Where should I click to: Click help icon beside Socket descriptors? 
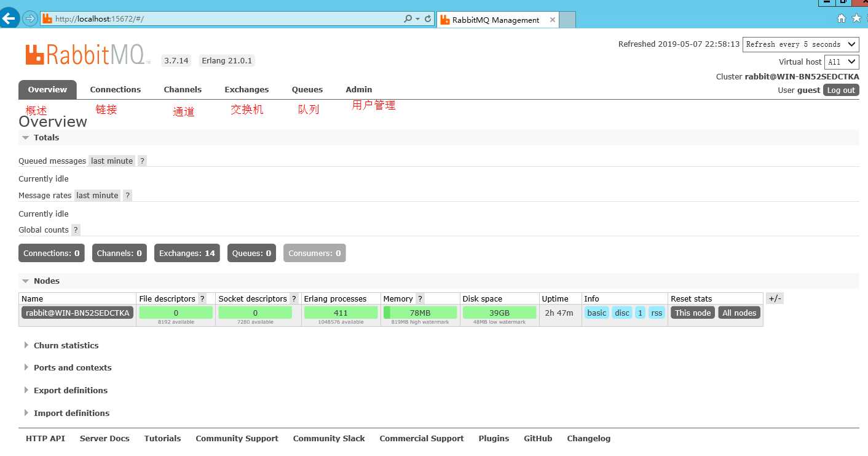294,298
